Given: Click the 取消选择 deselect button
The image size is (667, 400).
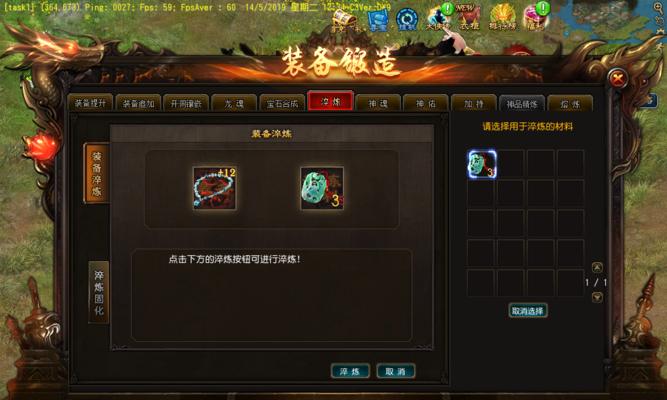Looking at the screenshot, I should click(x=527, y=311).
